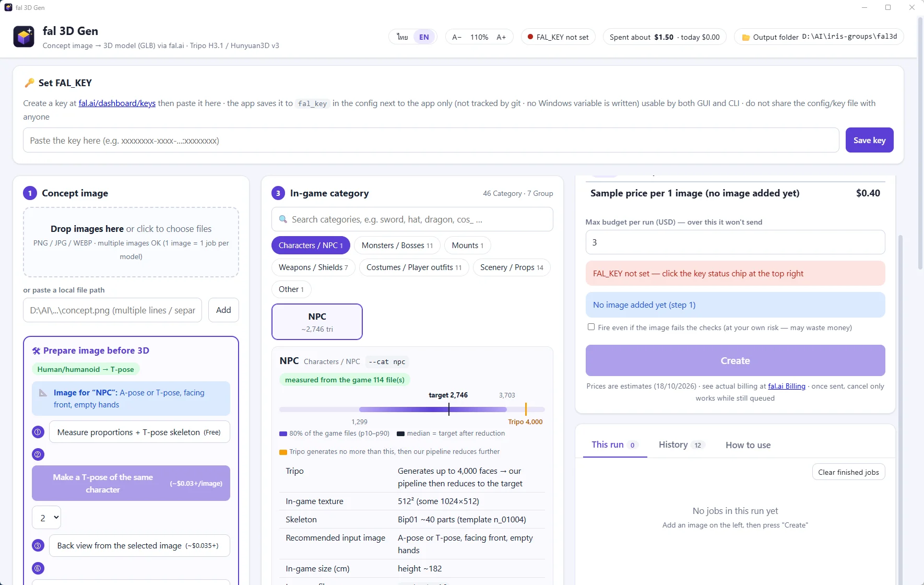Open the T-pose count dropdown showing 2
The width and height of the screenshot is (924, 585).
[46, 518]
